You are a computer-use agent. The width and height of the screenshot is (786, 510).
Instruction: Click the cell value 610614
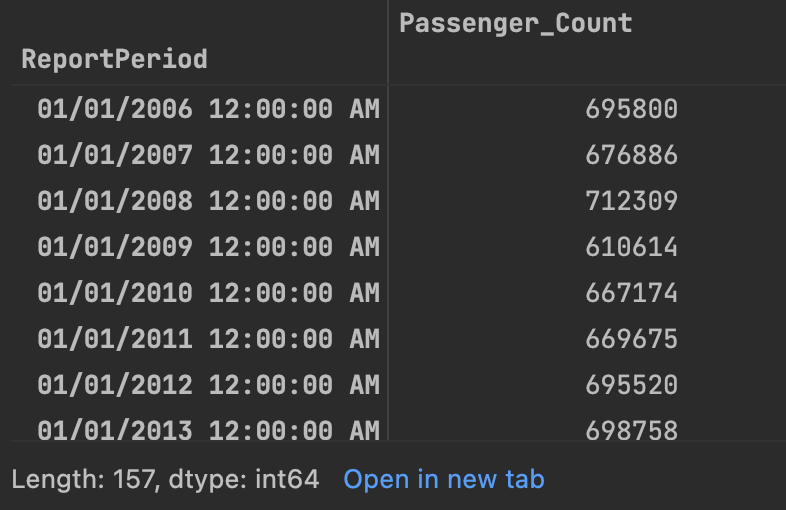(632, 247)
